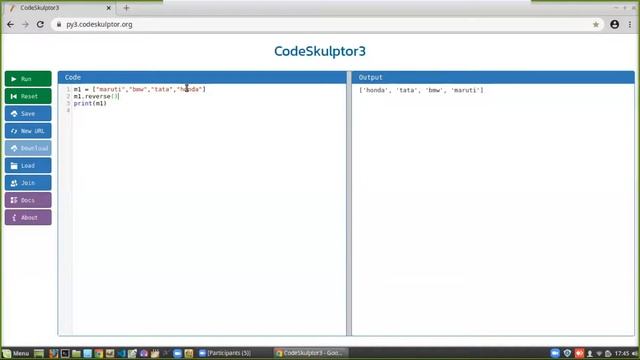Open the terminal launcher in taskbar

(65, 353)
